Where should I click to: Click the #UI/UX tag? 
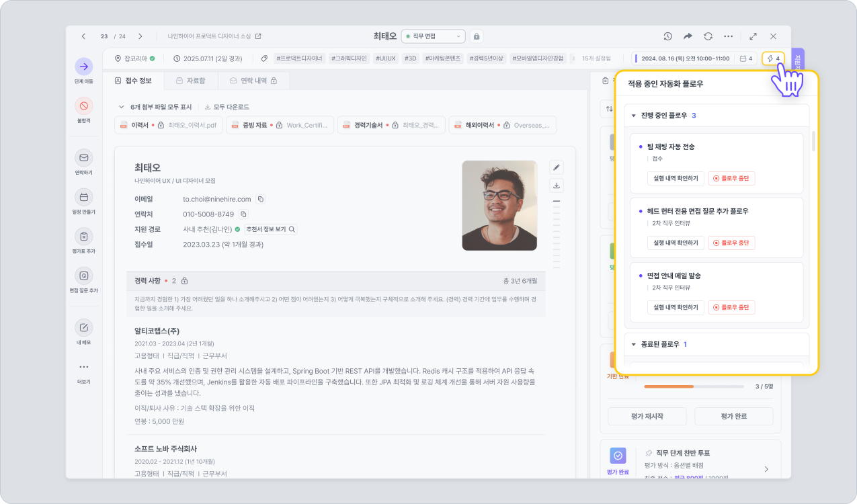tap(386, 58)
